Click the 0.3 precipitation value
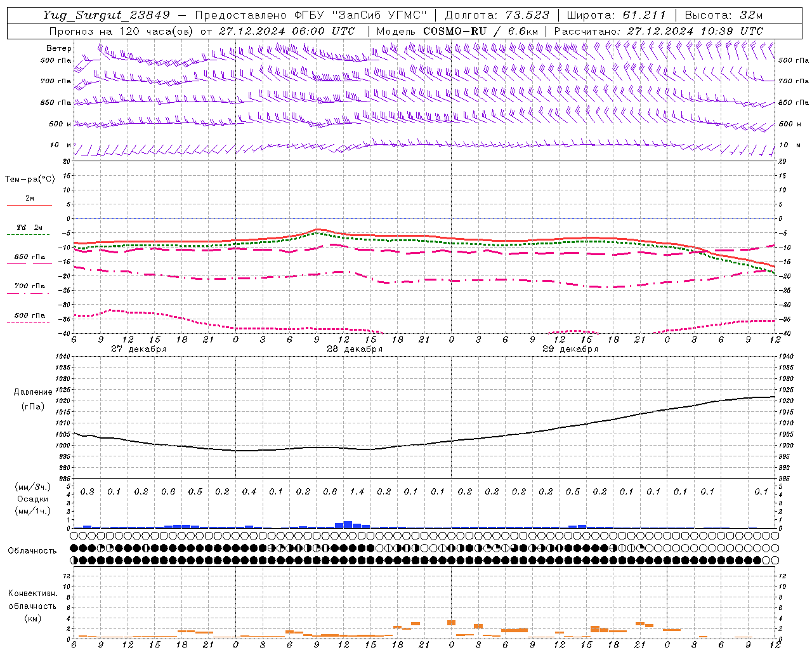The width and height of the screenshot is (812, 650). pos(87,492)
